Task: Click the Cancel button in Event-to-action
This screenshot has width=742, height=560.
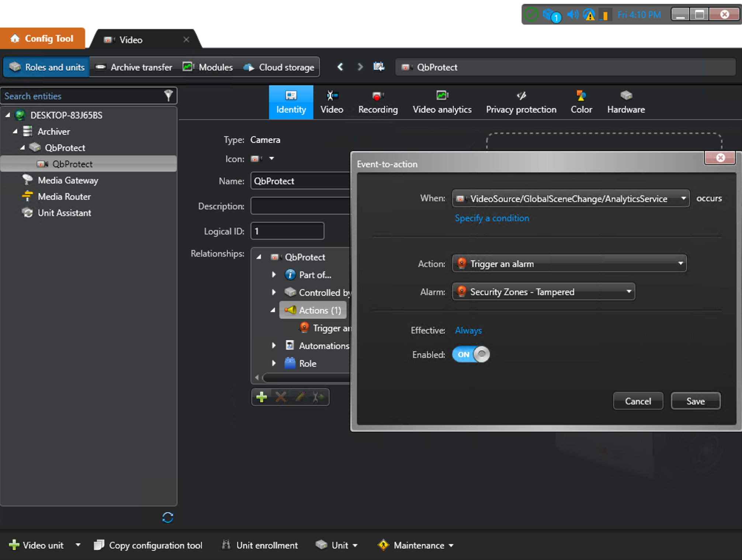Action: [638, 401]
